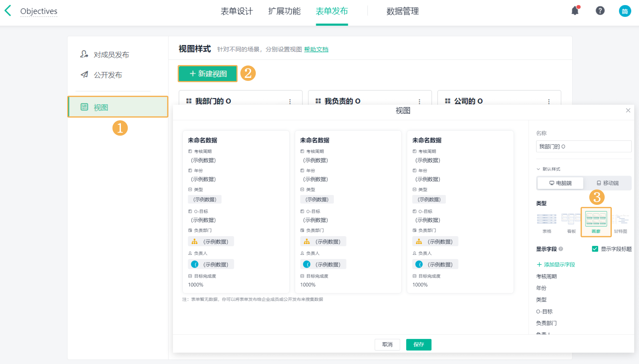639x364 pixels.
Task: Click the grid icon beside 我部门的 O
Action: click(189, 101)
